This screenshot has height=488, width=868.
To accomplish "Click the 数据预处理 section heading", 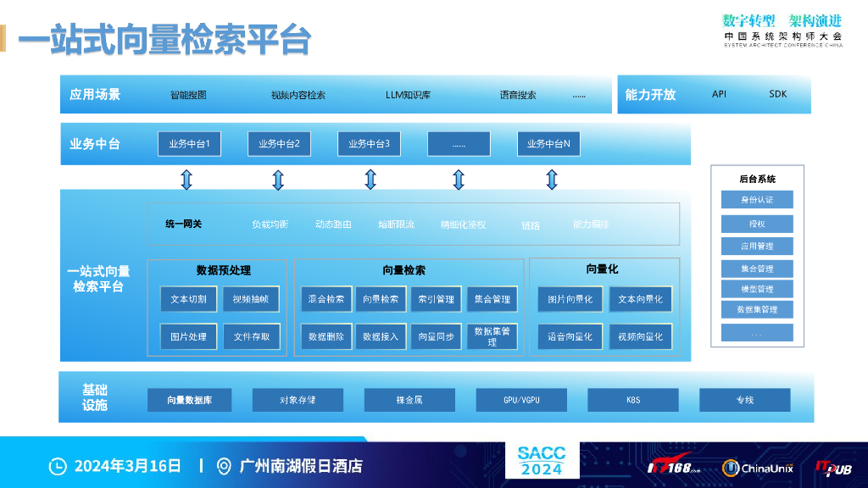I will tap(224, 270).
